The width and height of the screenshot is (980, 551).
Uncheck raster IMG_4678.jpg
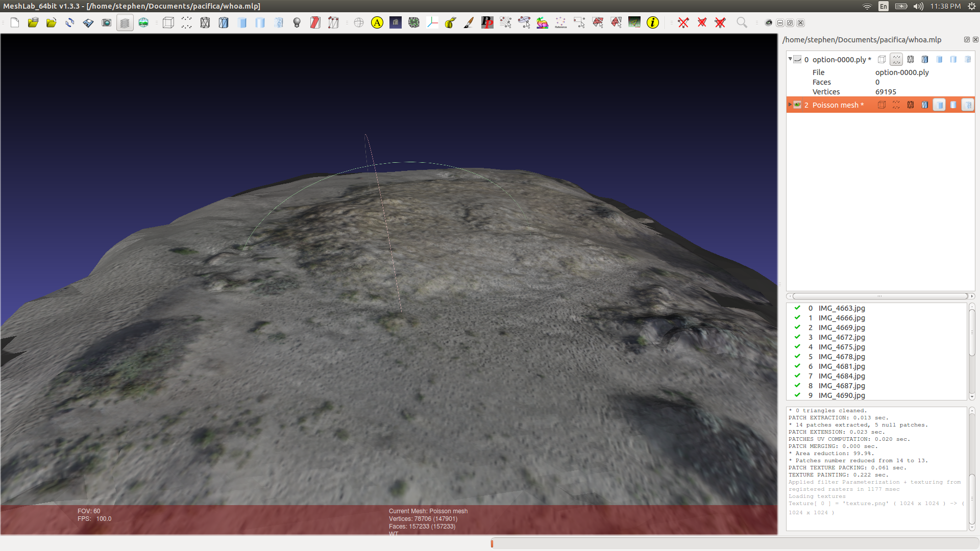tap(797, 357)
